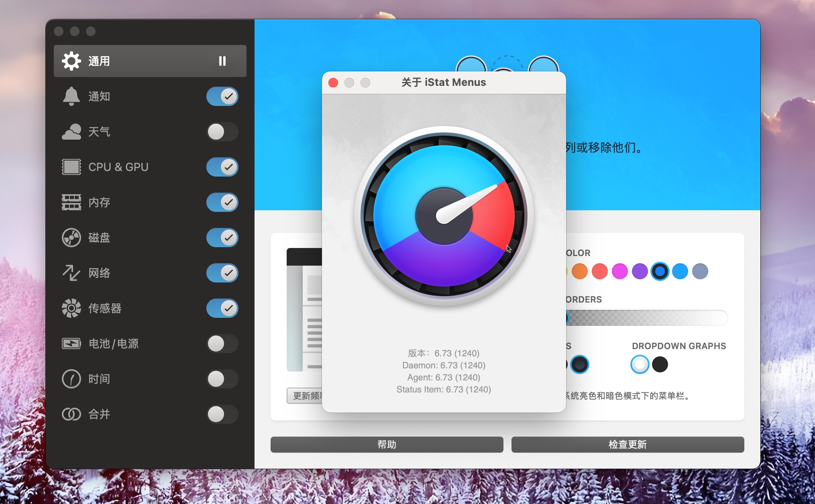Click the borders opacity slider track
815x504 pixels.
[647, 318]
